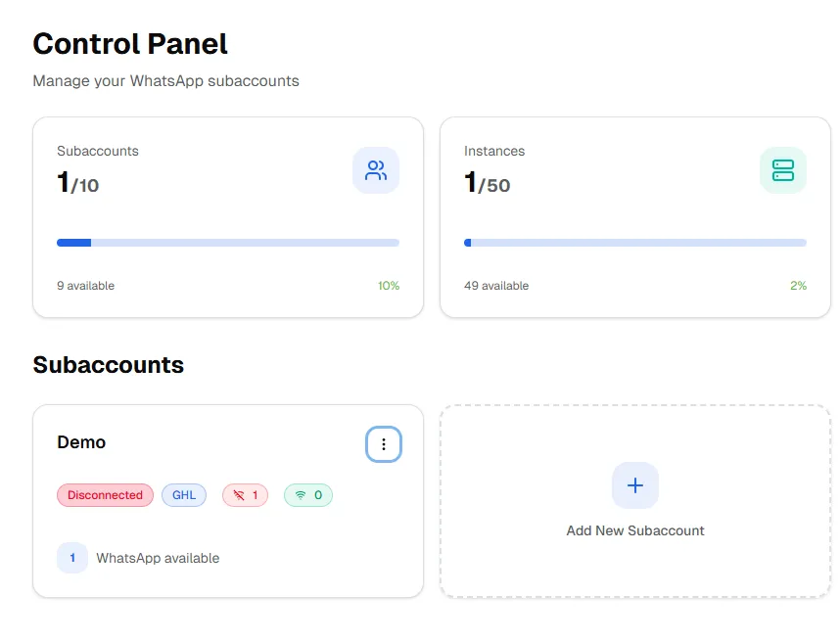Click the Subaccounts users icon
Screen dimensions: 840x642
(x=376, y=170)
